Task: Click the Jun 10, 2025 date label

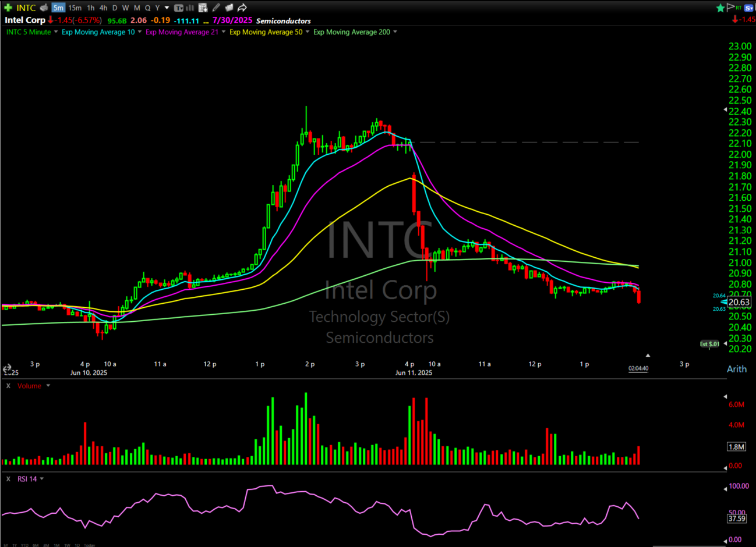Action: [89, 373]
